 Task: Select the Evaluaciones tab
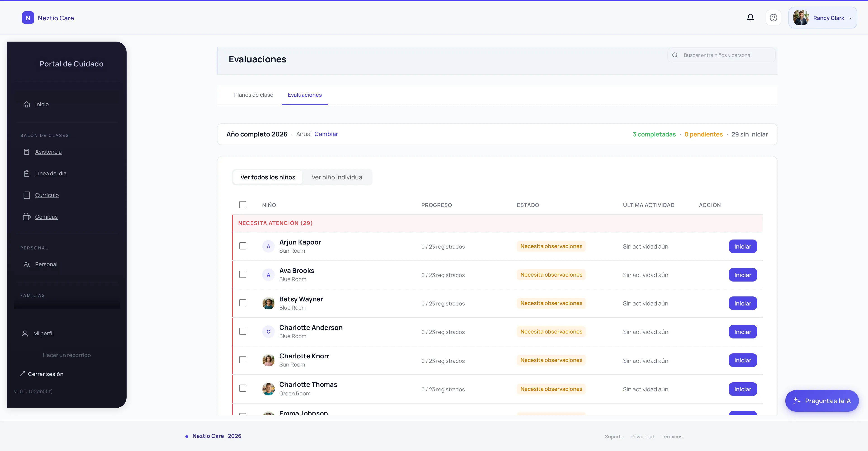point(305,95)
